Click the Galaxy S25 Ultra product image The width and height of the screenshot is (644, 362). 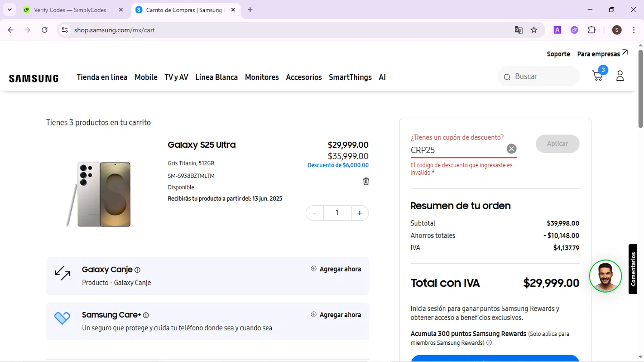tap(100, 194)
